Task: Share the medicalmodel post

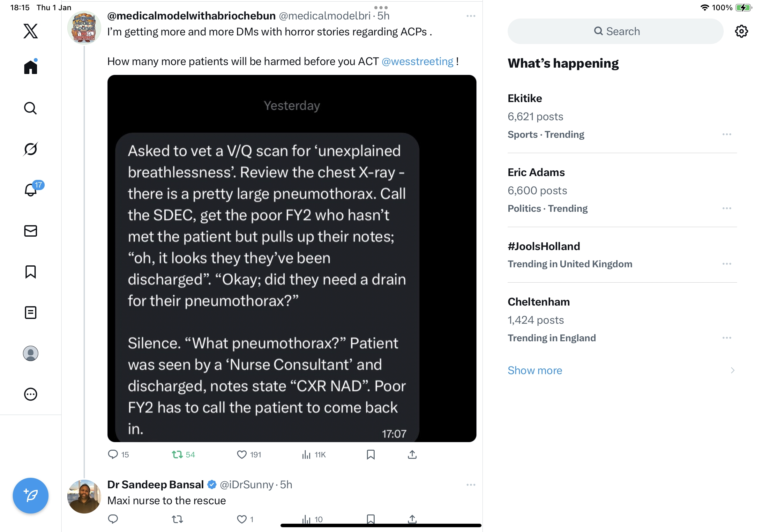Action: [412, 454]
